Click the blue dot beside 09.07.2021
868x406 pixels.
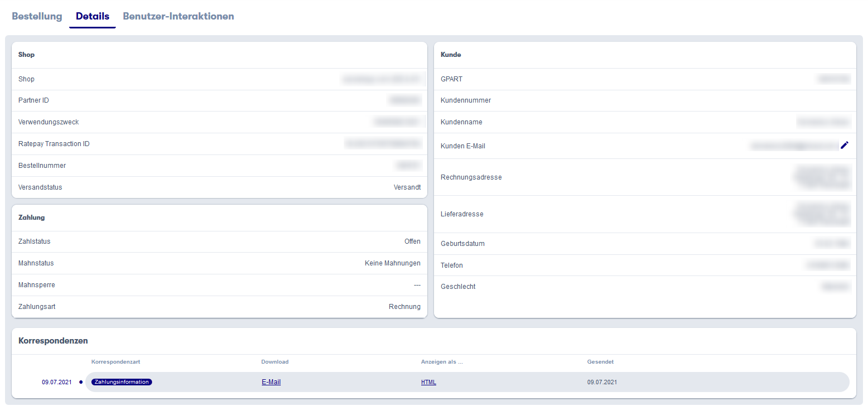coord(81,382)
